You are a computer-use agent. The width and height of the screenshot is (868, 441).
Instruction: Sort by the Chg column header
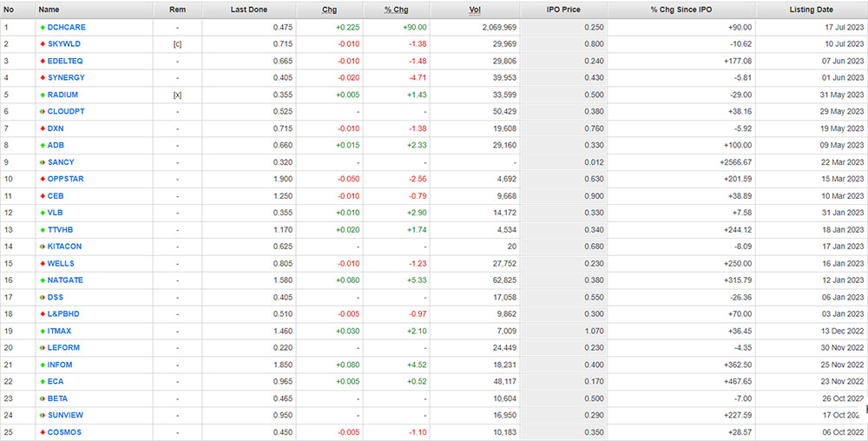pos(329,10)
